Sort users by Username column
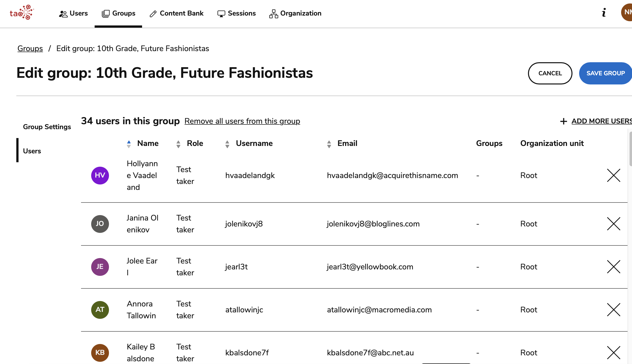This screenshot has height=364, width=632. pos(228,143)
